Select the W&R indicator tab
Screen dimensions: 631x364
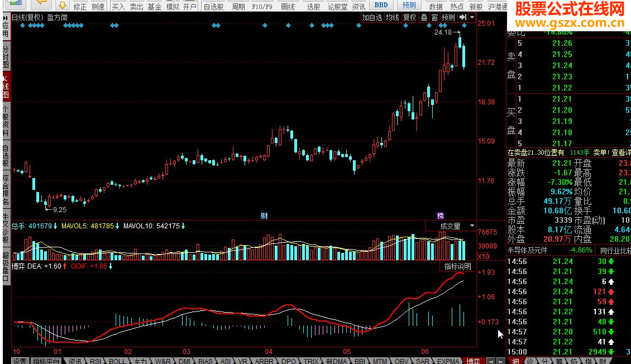[x=162, y=361]
